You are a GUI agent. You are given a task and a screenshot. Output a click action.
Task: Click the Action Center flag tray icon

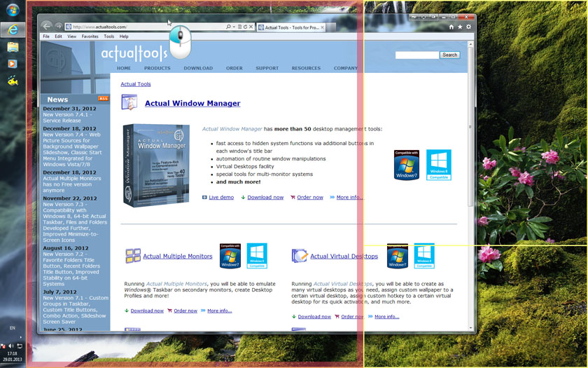[3, 346]
